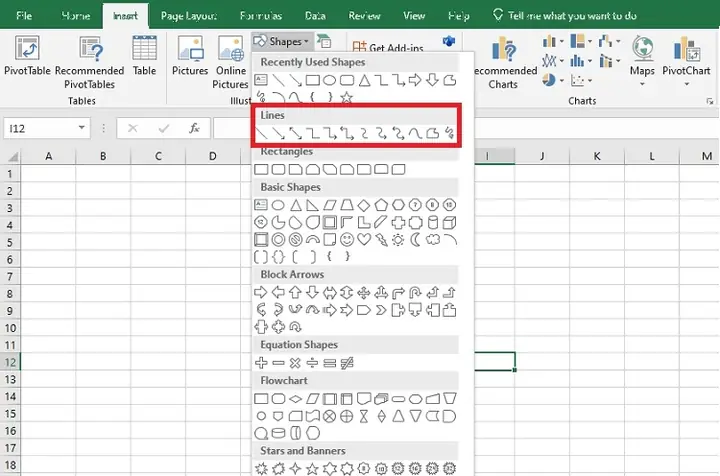Click the Insert Function fx button

coord(194,129)
